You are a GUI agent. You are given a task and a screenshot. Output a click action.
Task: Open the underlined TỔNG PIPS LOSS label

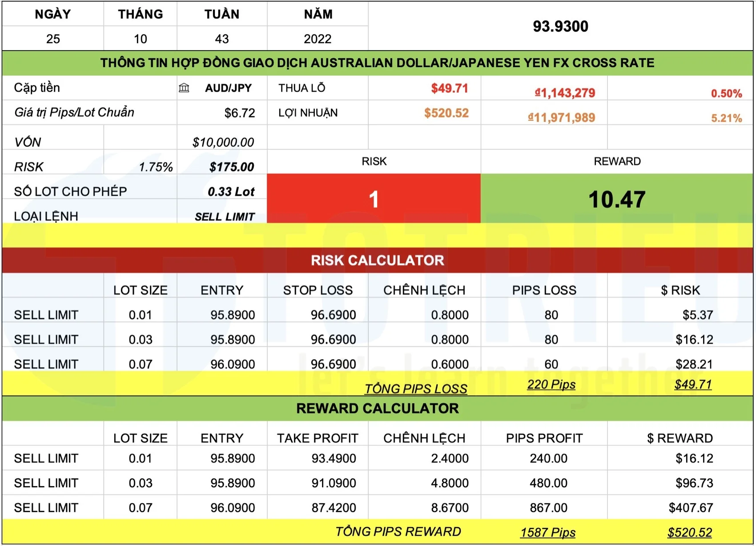416,389
